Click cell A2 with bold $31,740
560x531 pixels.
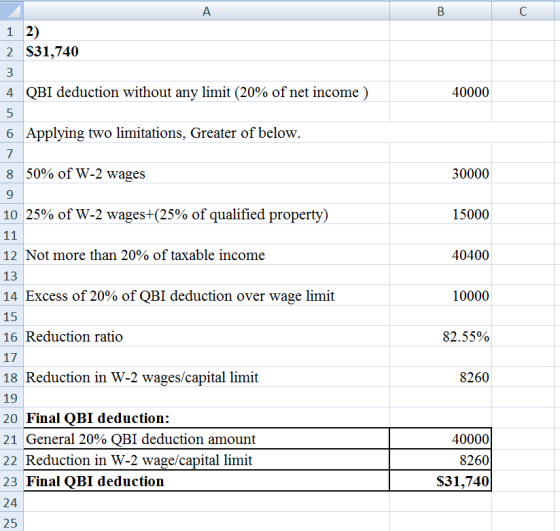[206, 51]
